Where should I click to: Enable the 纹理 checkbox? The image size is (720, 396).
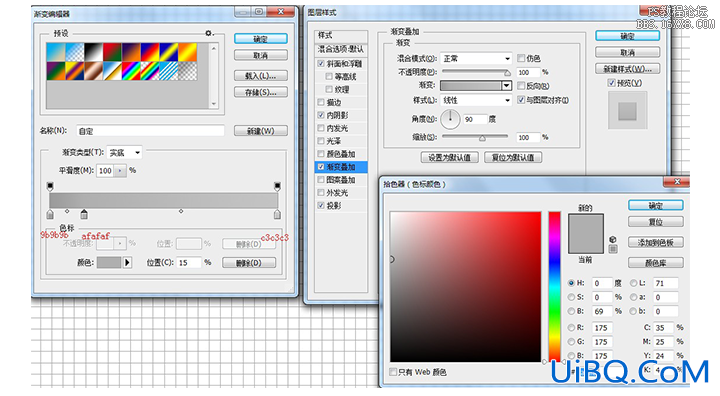[329, 89]
